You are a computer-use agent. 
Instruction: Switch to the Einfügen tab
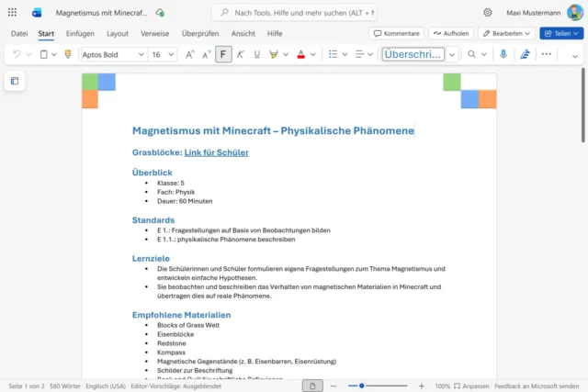(x=80, y=34)
